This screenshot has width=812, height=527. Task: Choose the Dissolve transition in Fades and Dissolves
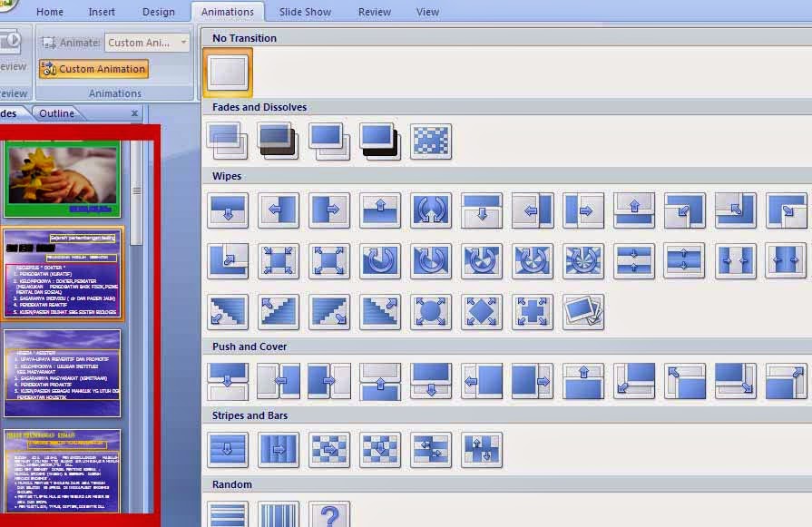click(431, 141)
